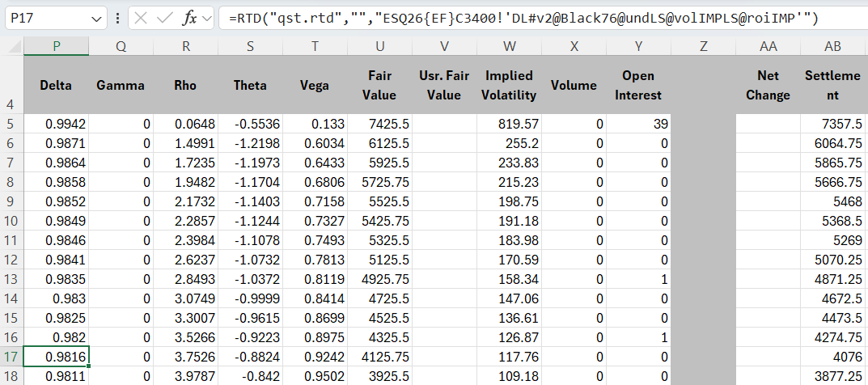Select Settlement cell 5468
This screenshot has height=385, width=868.
click(833, 201)
